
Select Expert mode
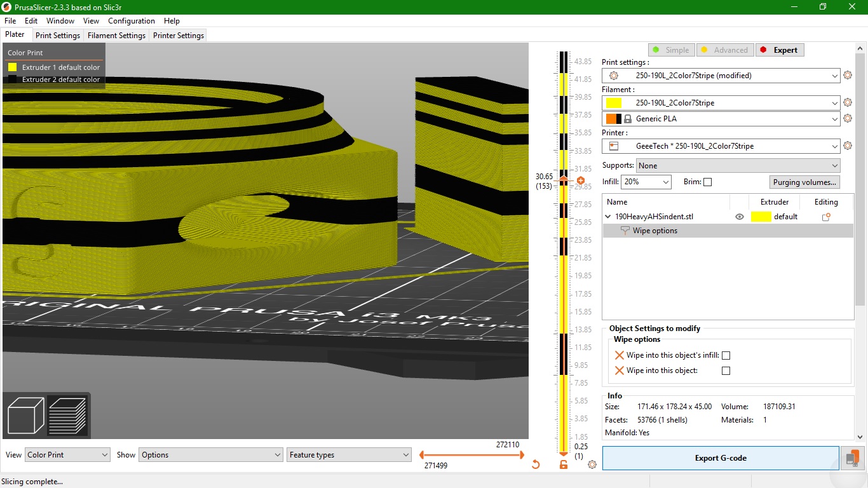tap(780, 50)
